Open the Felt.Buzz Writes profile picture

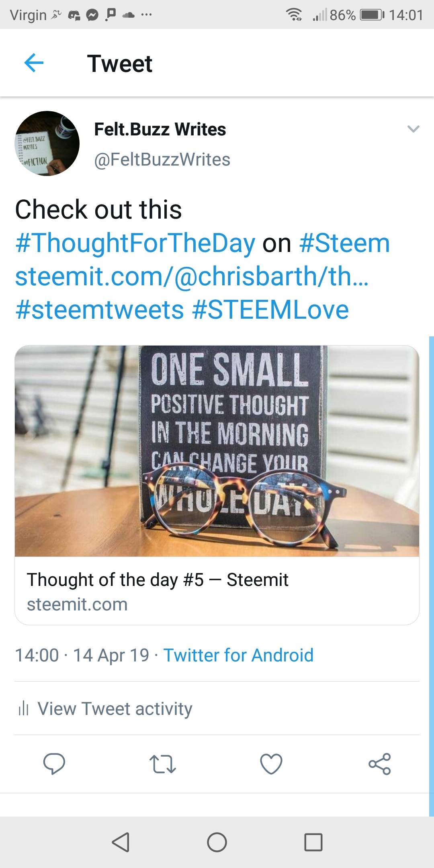click(x=47, y=143)
